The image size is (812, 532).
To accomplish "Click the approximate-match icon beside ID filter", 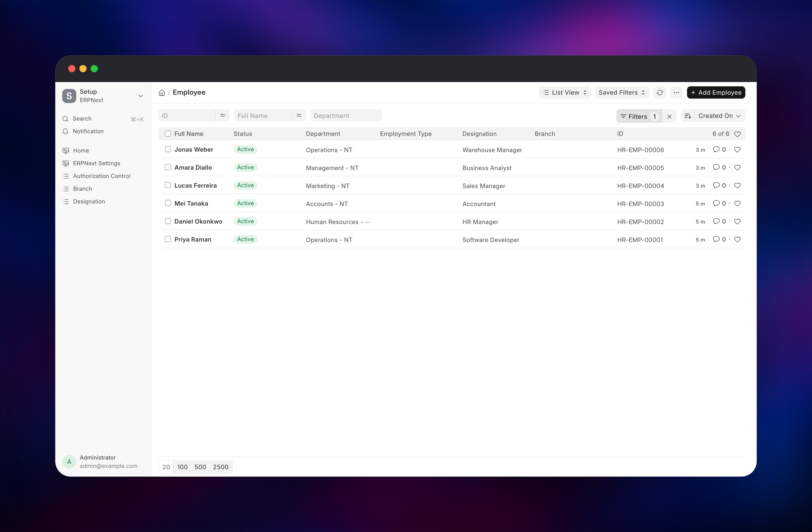I will tap(223, 115).
